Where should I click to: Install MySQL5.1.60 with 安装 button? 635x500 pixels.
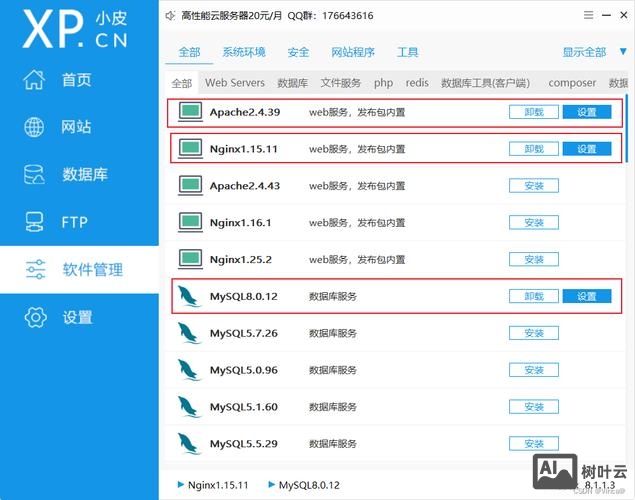click(x=534, y=407)
